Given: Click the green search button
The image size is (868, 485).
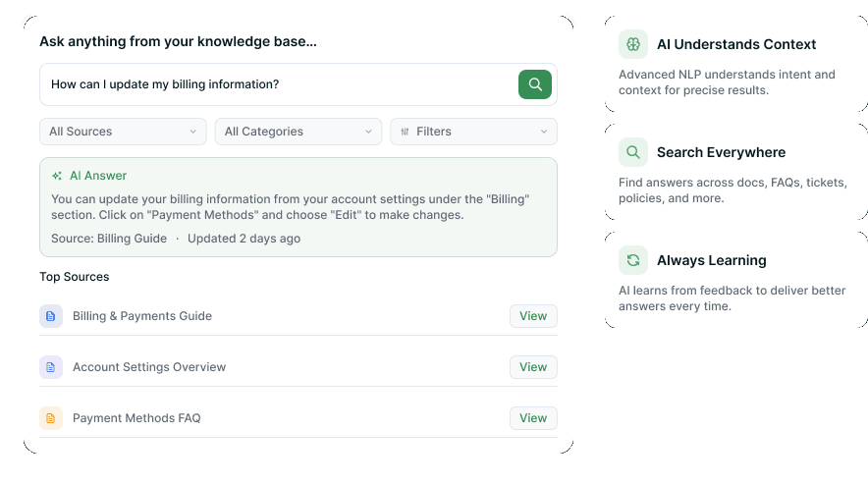Looking at the screenshot, I should 535,84.
